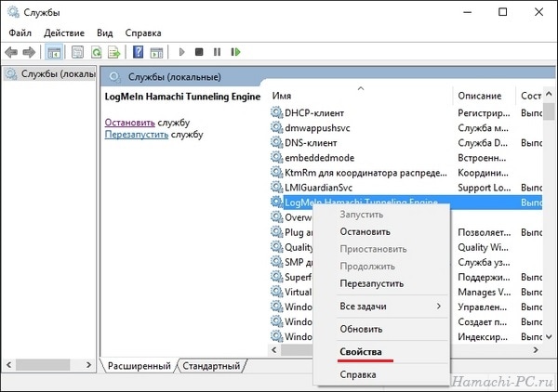This screenshot has width=558, height=392.
Task: Open the Help question-mark toolbar icon
Action: (138, 52)
